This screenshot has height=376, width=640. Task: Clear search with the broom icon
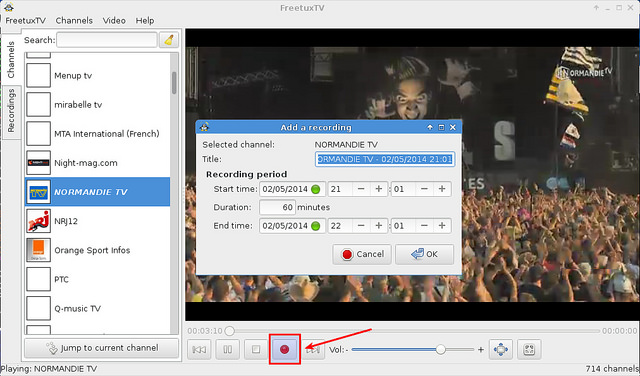click(x=169, y=40)
